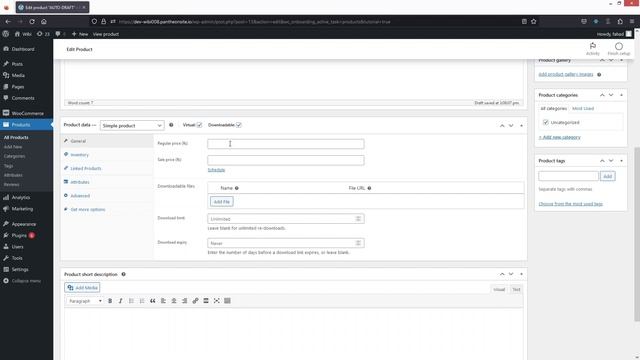640x360 pixels.
Task: Click the Schedule sale link
Action: (216, 170)
